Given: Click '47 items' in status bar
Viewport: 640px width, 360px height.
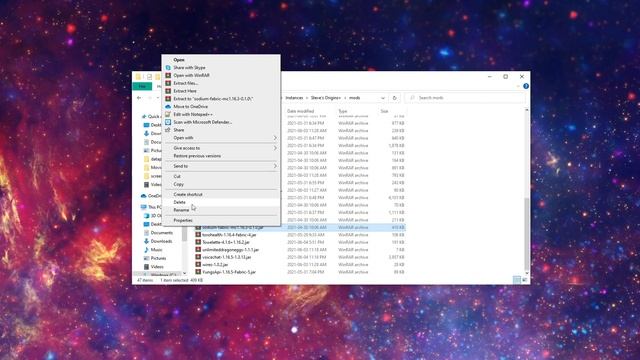Looking at the screenshot, I should pos(145,280).
